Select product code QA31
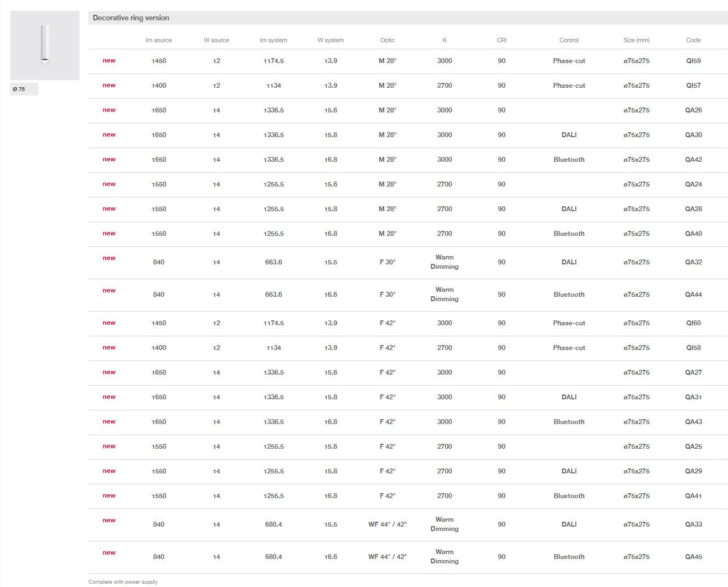Screen dimensions: 728x587 (x=693, y=397)
